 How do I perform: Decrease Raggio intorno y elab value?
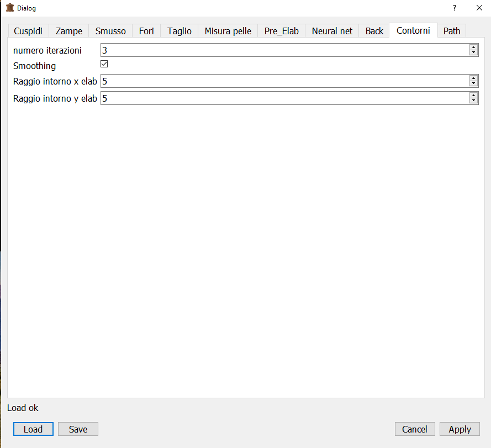pyautogui.click(x=473, y=101)
